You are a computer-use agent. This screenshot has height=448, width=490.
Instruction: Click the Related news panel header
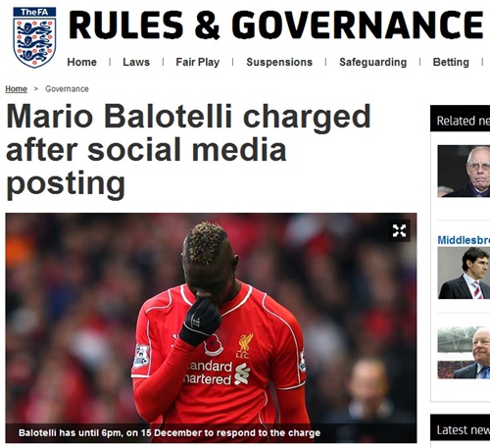[x=460, y=119]
